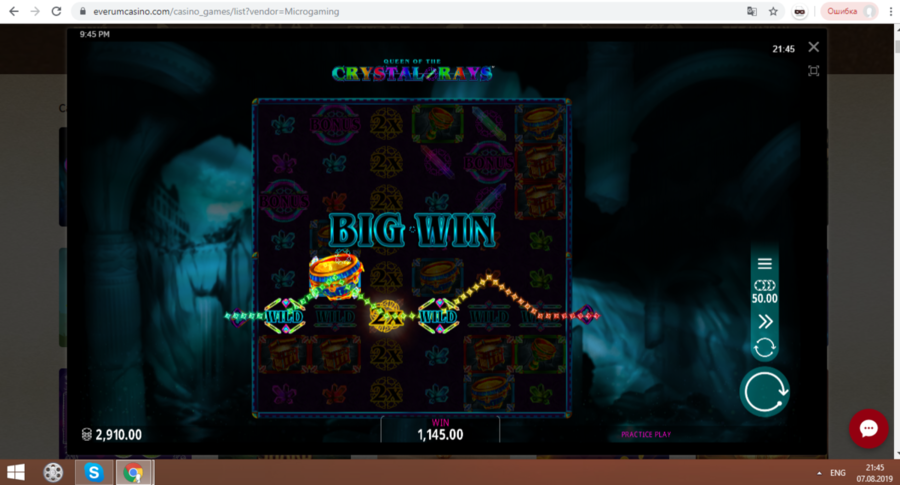This screenshot has width=900, height=485.
Task: Toggle fullscreen mode for the game
Action: [813, 71]
